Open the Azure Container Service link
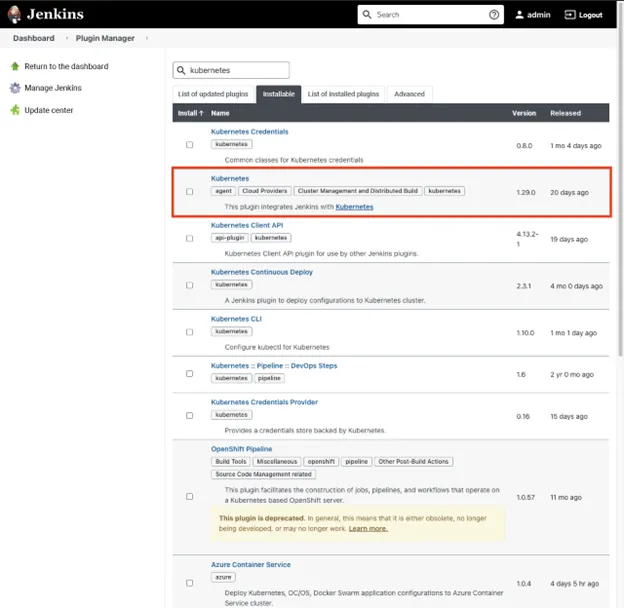Viewport: 624px width, 608px height. click(x=251, y=565)
